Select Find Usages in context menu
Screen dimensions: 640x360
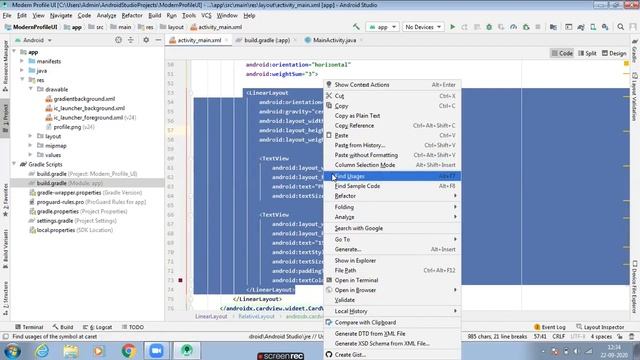pyautogui.click(x=392, y=176)
